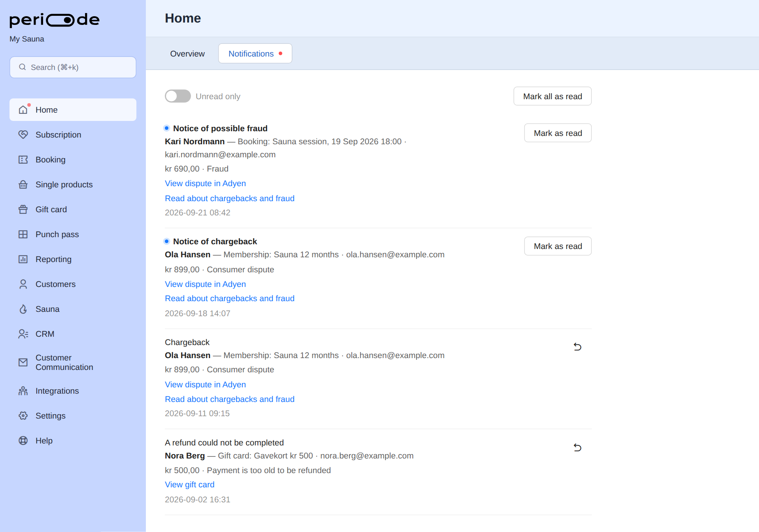Click the CRM person-list icon
Image resolution: width=759 pixels, height=532 pixels.
23,334
